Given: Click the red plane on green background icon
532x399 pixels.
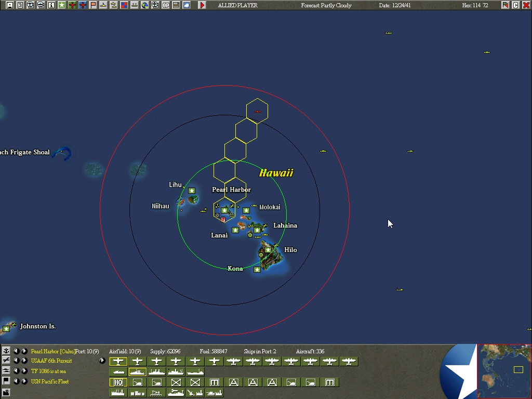Looking at the screenshot, I should coord(72,5).
